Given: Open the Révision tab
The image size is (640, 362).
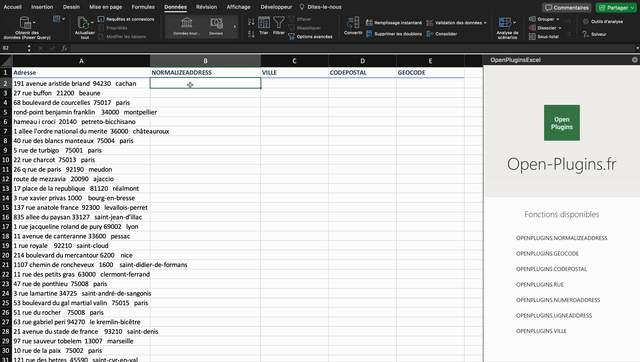Looking at the screenshot, I should (x=206, y=7).
